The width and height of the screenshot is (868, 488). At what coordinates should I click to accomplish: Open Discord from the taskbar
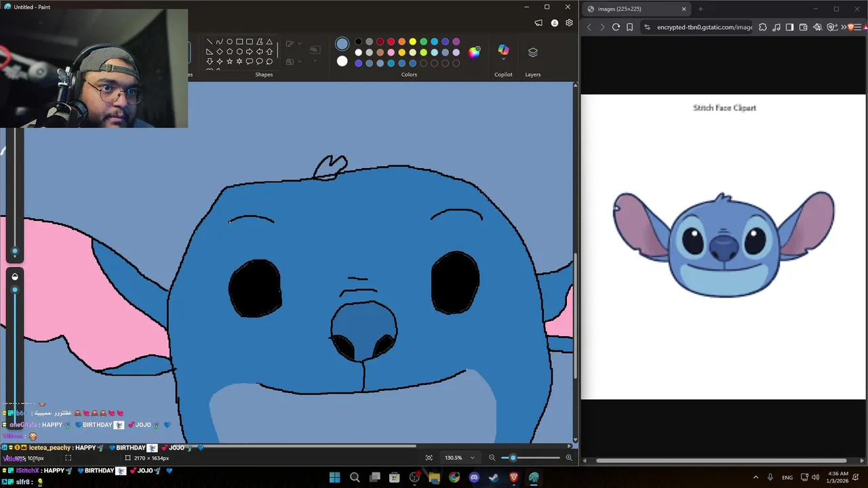click(x=474, y=478)
